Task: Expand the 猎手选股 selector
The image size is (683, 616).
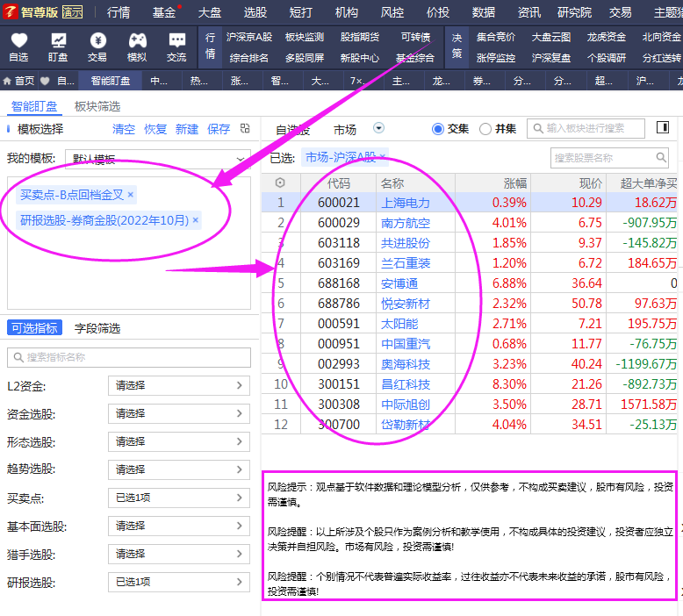Action: point(179,554)
